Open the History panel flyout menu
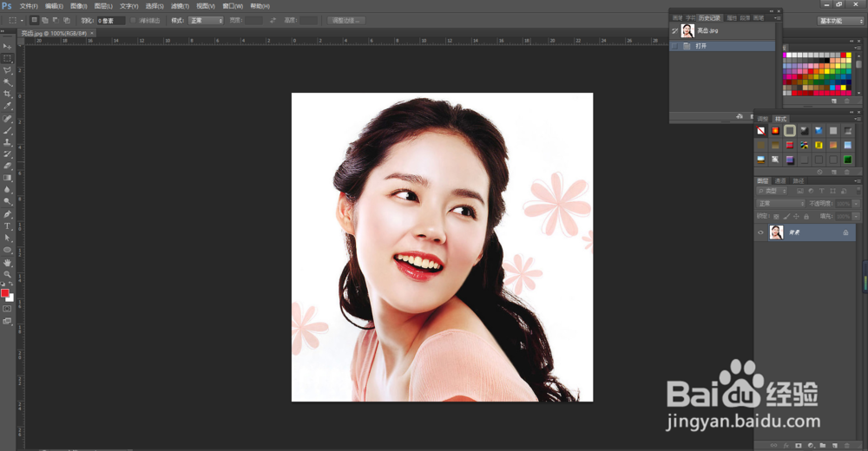 [777, 18]
